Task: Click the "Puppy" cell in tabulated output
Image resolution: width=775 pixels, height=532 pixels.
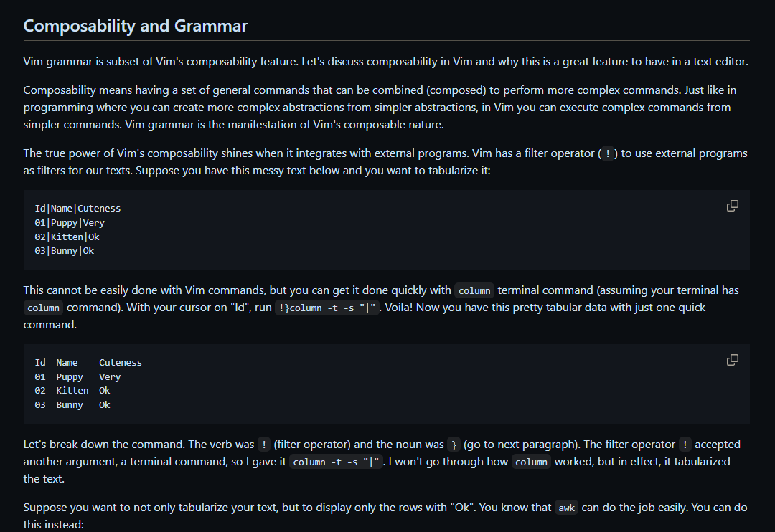Action: coord(70,377)
